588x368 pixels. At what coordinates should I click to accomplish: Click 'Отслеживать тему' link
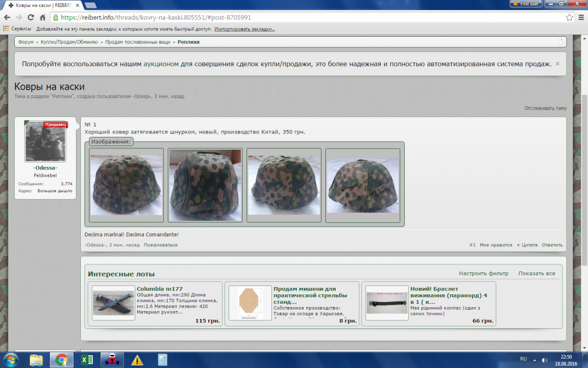click(545, 108)
